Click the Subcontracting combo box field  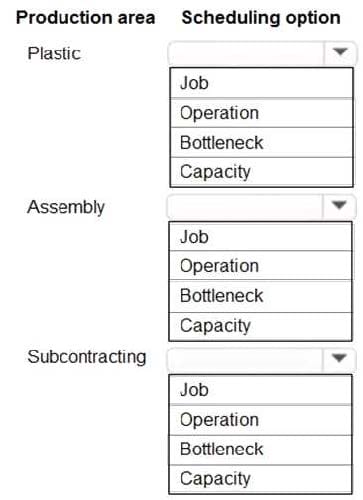pyautogui.click(x=245, y=359)
